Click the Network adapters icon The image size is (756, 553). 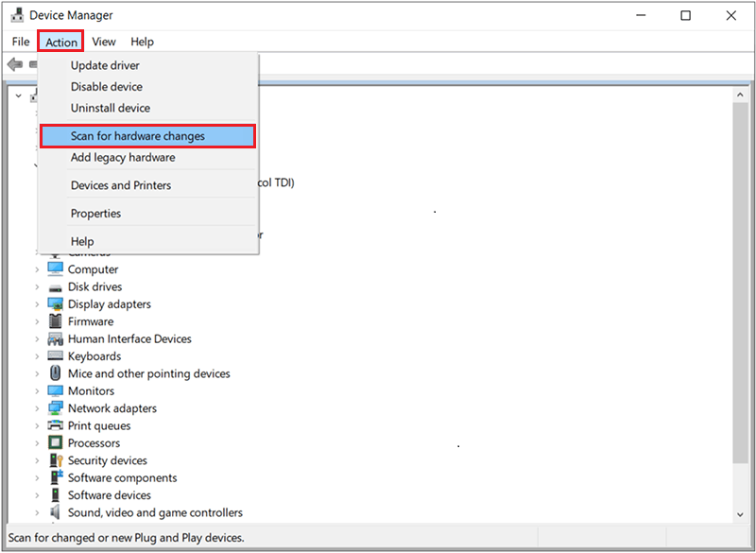(54, 407)
